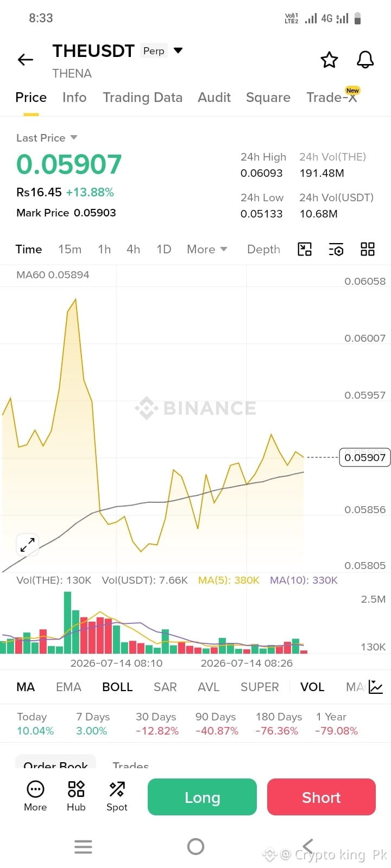Image resolution: width=391 pixels, height=868 pixels.
Task: Toggle the EMA indicator
Action: point(68,687)
